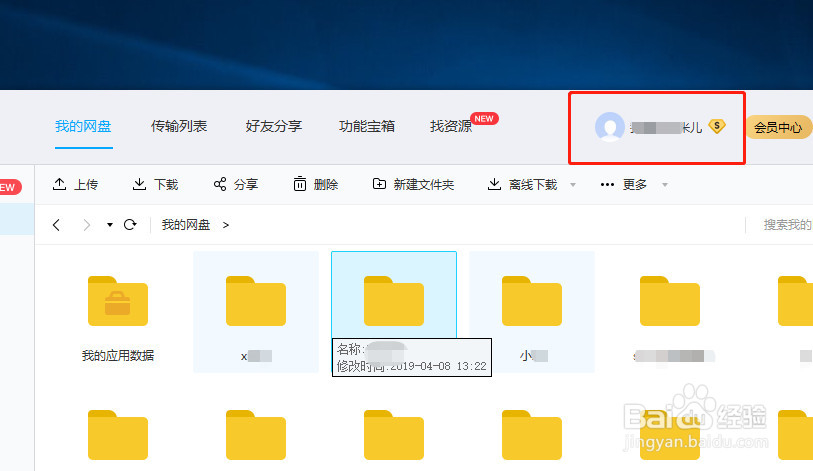The image size is (813, 471).
Task: Click the username text beside avatar
Action: (x=666, y=128)
